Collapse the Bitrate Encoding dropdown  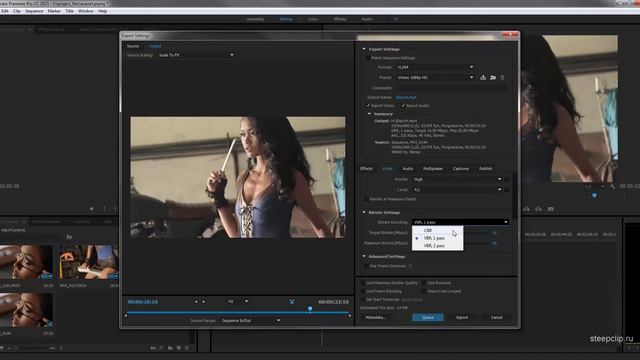(460, 222)
